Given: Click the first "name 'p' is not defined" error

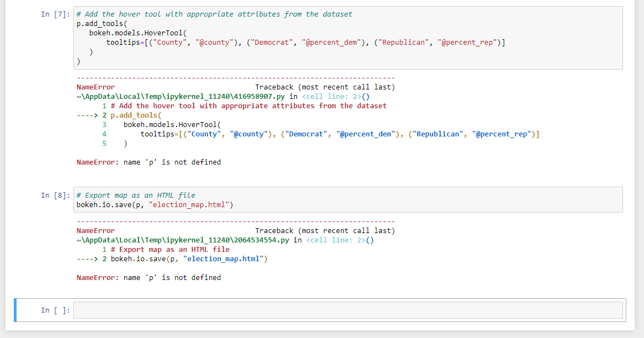Looking at the screenshot, I should [148, 162].
